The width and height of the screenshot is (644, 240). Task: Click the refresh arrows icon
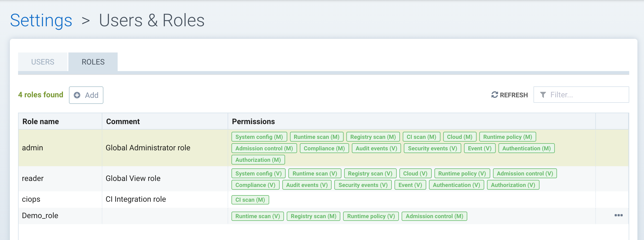pyautogui.click(x=494, y=95)
